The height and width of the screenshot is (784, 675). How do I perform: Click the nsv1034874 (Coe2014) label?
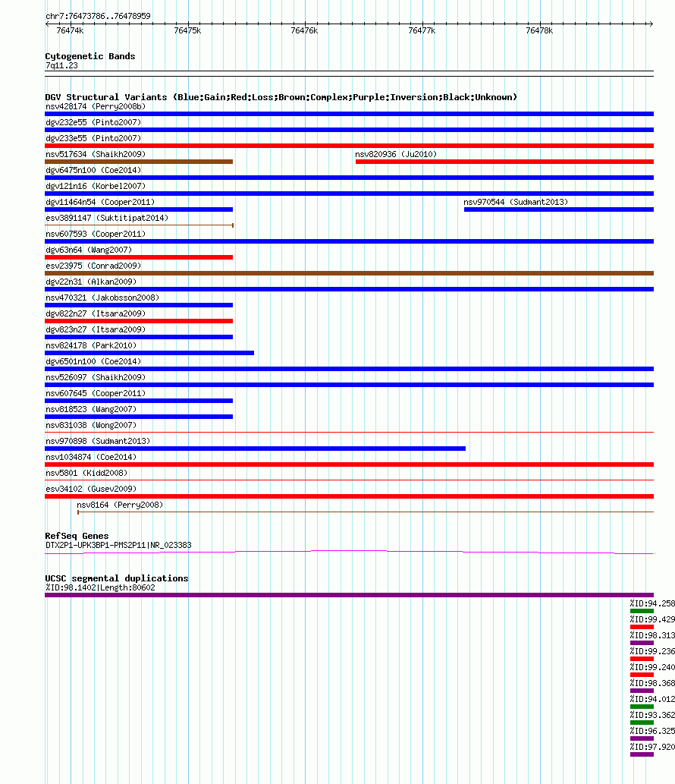91,458
